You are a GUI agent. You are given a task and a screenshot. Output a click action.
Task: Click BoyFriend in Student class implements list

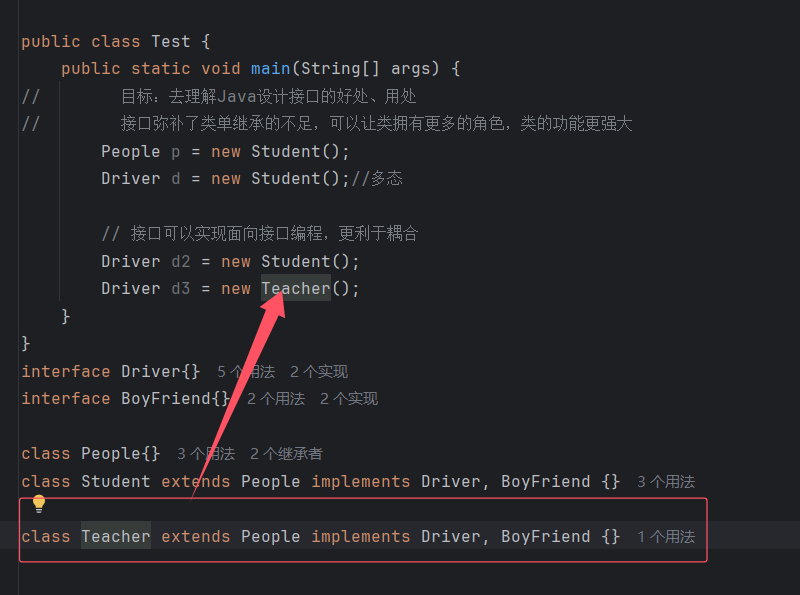tap(545, 481)
